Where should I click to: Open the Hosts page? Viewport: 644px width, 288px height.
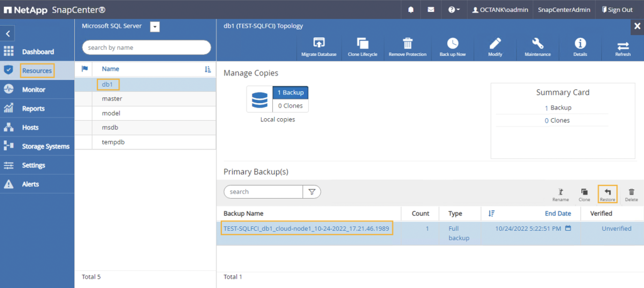30,128
